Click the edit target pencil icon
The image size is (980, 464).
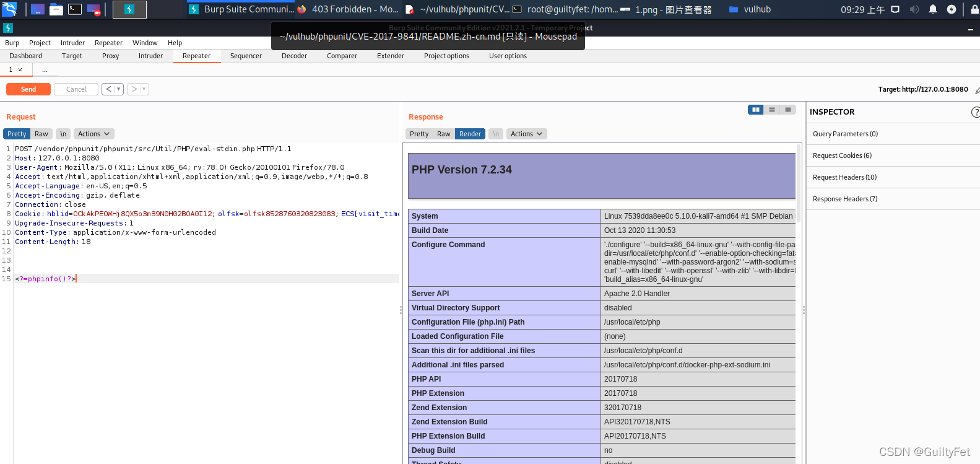(977, 90)
